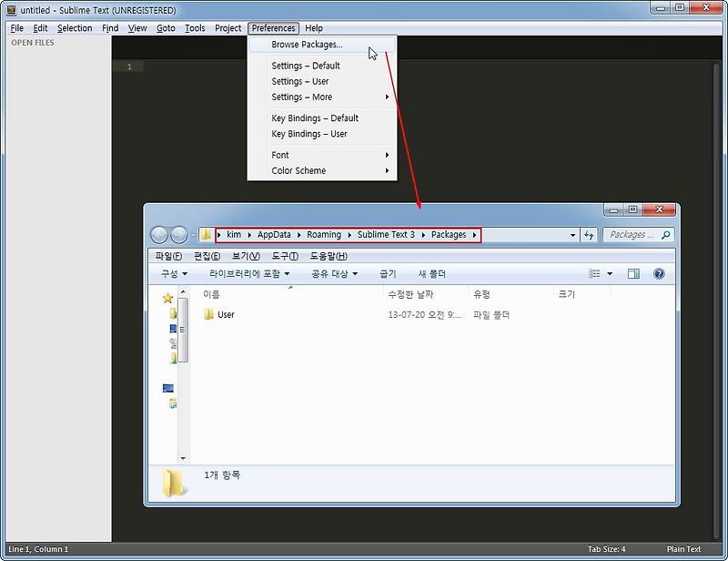This screenshot has width=728, height=561.
Task: Click the Preferences menu
Action: point(274,28)
